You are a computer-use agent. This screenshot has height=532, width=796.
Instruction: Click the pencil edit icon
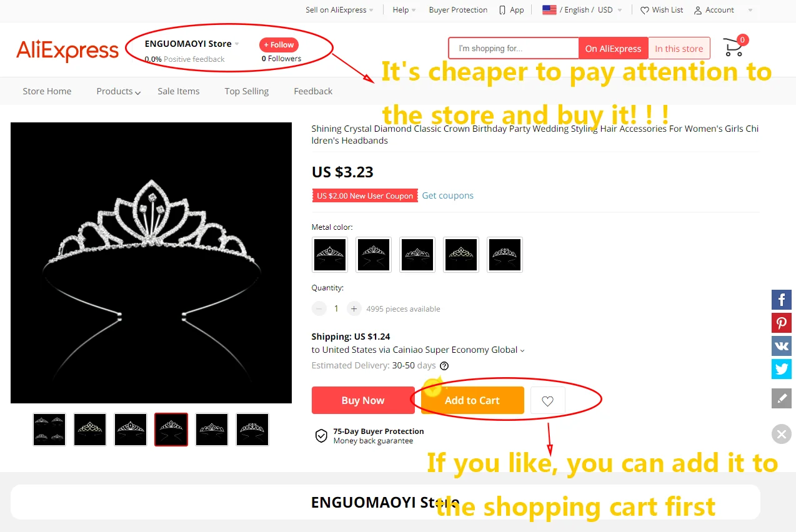(782, 398)
